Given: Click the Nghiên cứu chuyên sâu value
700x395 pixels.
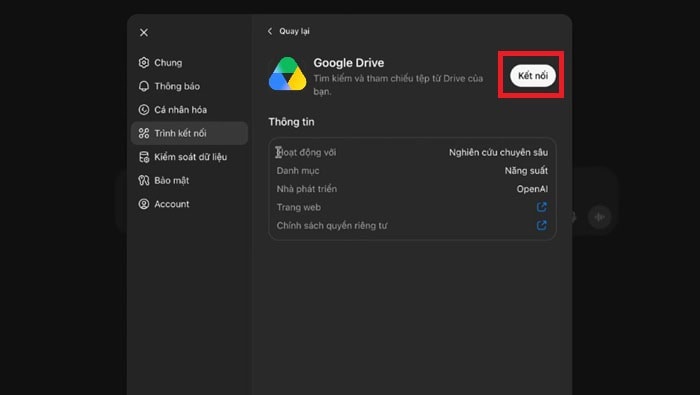Looking at the screenshot, I should click(498, 152).
